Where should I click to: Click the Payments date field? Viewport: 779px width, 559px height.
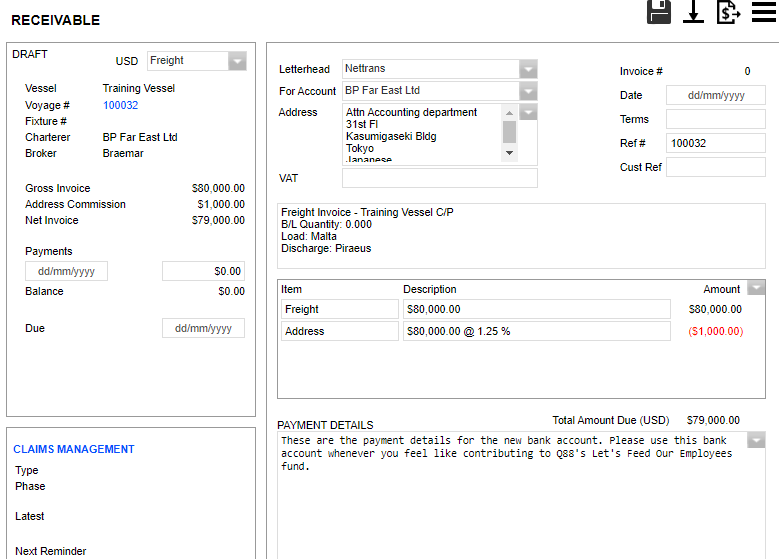(x=66, y=271)
